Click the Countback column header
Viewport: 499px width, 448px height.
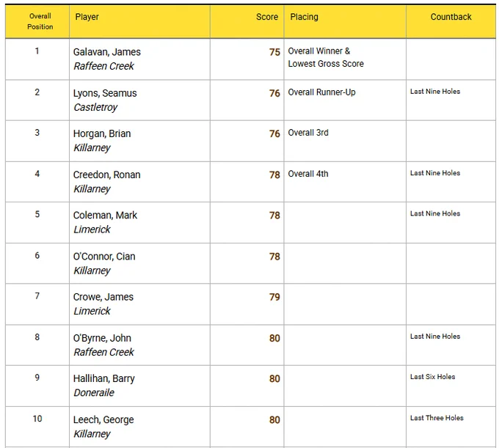click(451, 17)
